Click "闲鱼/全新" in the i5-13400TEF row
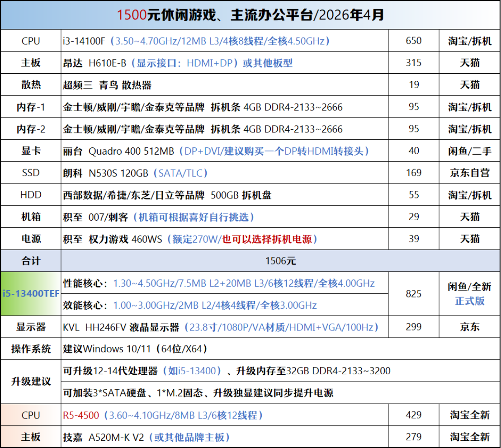The width and height of the screenshot is (501, 448). [470, 287]
